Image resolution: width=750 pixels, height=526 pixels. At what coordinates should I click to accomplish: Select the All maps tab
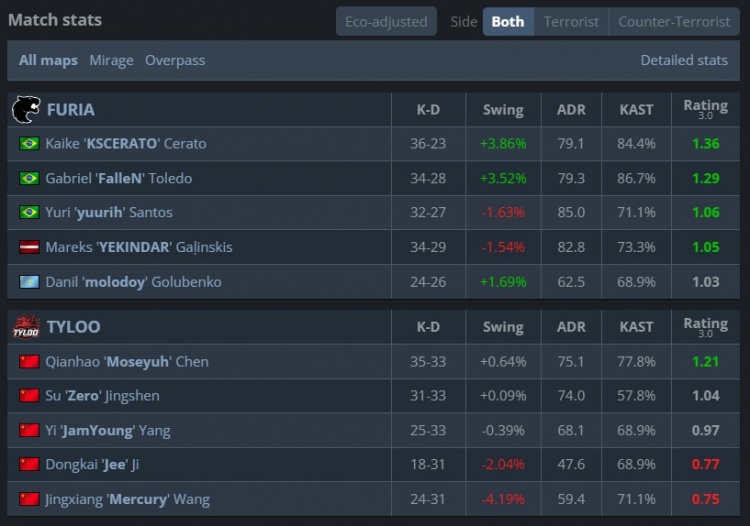(x=48, y=60)
